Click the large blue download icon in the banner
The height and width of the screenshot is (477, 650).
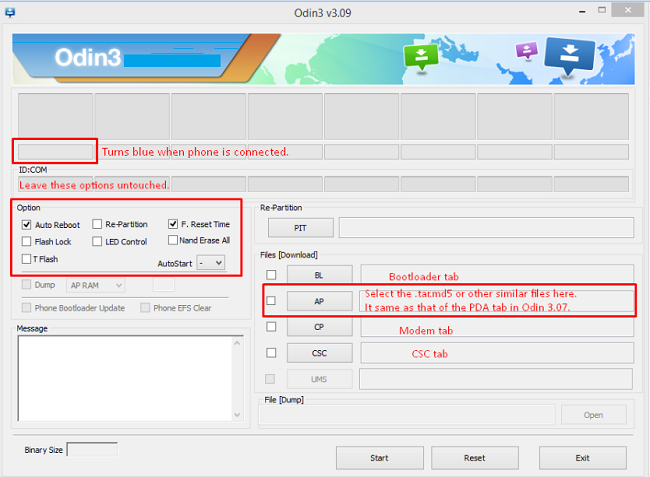pyautogui.click(x=570, y=56)
